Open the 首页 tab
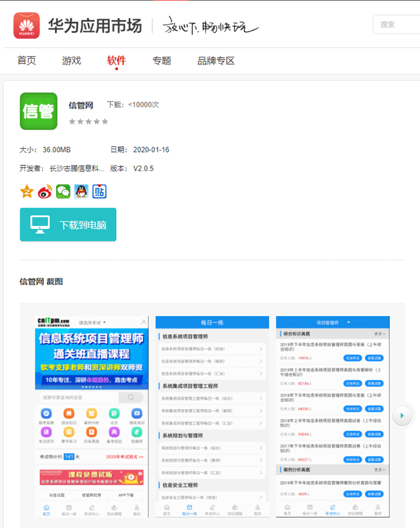This screenshot has width=420, height=528. pyautogui.click(x=26, y=61)
